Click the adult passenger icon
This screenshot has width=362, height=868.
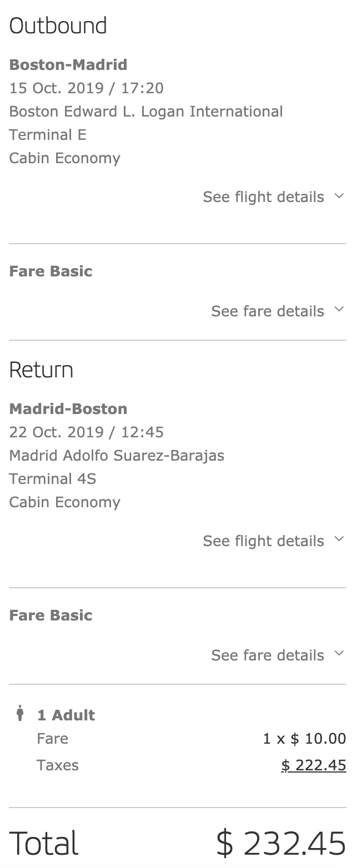[20, 713]
